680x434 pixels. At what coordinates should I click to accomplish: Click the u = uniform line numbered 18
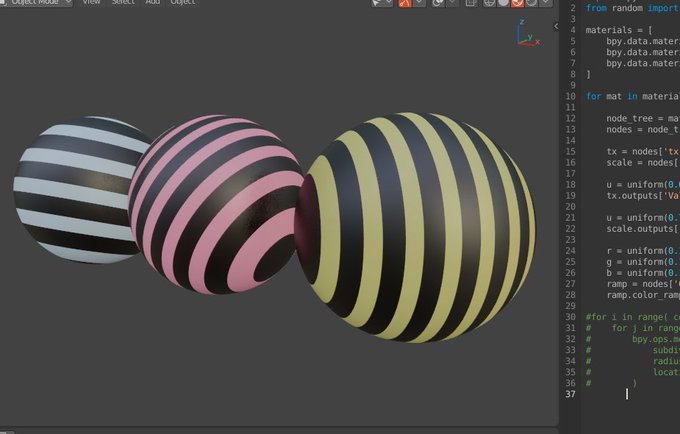pyautogui.click(x=643, y=184)
